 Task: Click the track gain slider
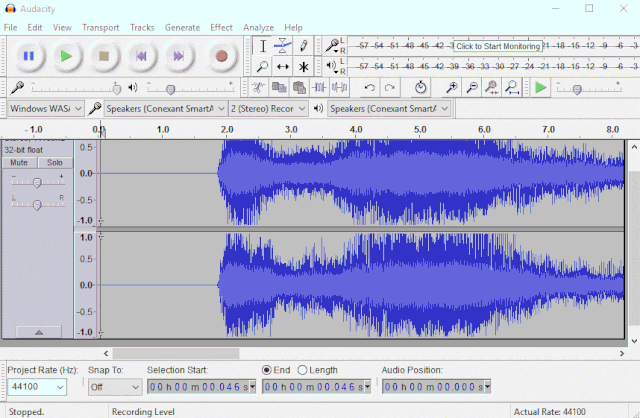pyautogui.click(x=38, y=182)
